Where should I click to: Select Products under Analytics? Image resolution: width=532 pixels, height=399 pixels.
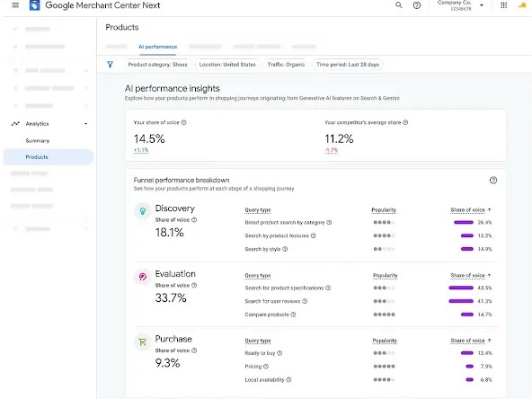[x=49, y=156]
